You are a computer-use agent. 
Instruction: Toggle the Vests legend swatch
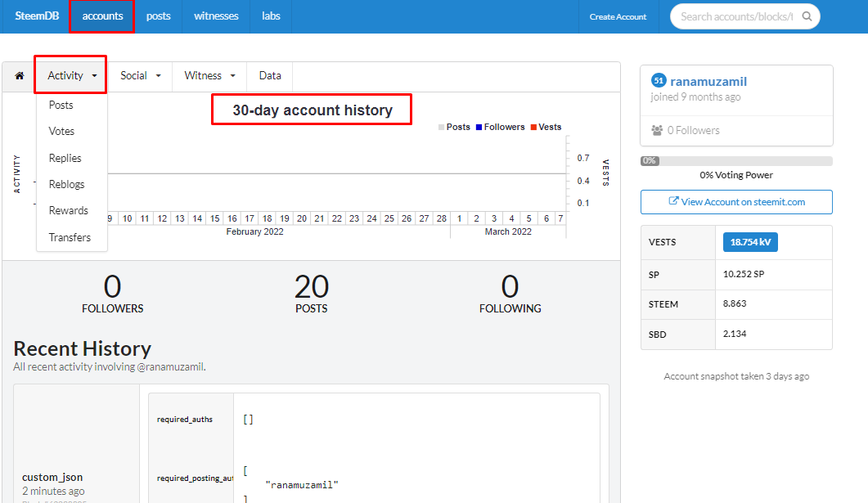pos(533,128)
